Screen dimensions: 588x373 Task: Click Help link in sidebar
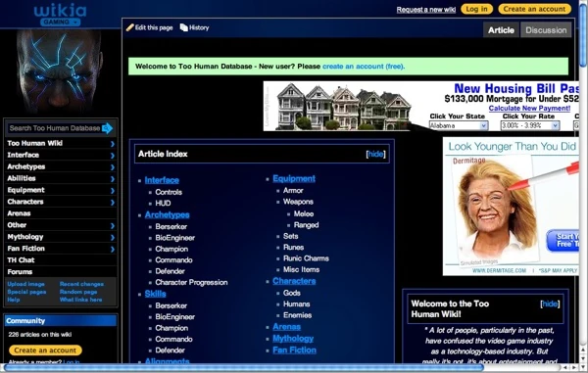click(x=14, y=300)
